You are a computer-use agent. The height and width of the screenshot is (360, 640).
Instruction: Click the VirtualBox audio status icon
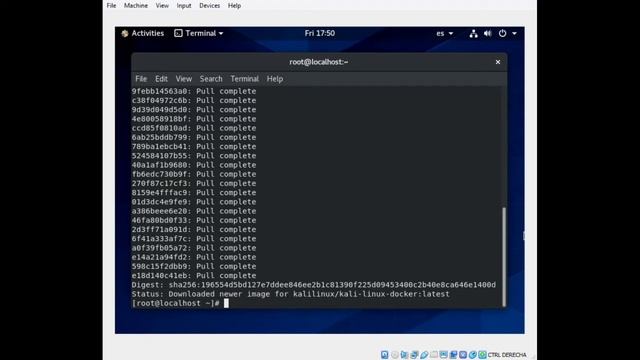click(404, 355)
